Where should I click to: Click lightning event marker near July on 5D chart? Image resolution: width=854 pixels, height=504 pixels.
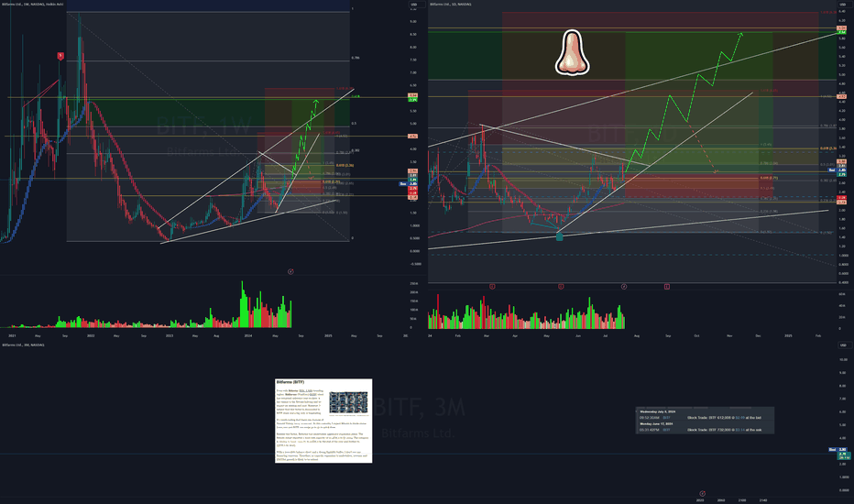[x=624, y=286]
